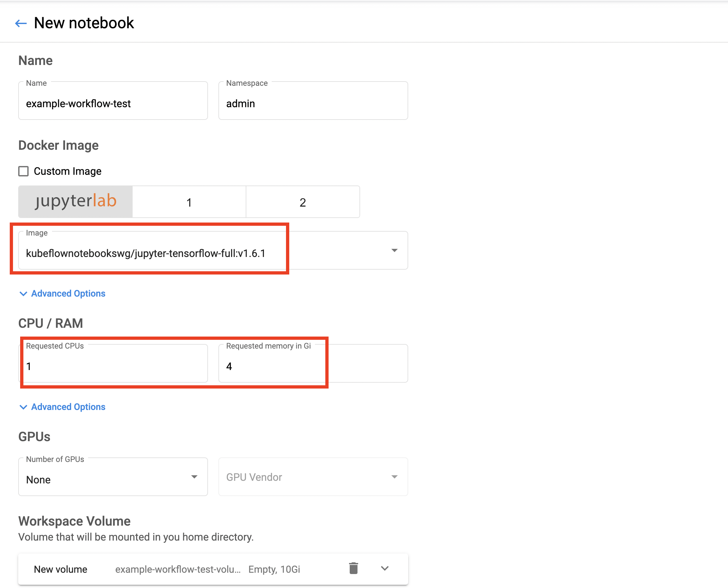Select server type option 2
This screenshot has height=588, width=728.
(x=303, y=202)
